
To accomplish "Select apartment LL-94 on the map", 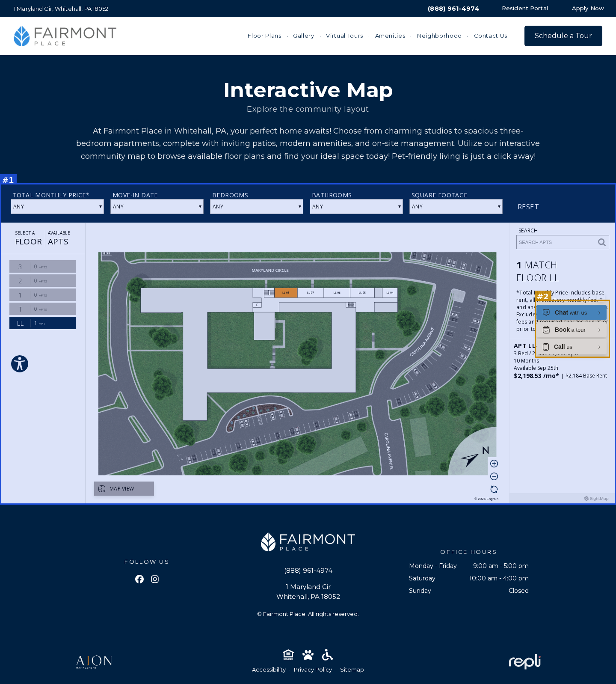I will (x=390, y=293).
